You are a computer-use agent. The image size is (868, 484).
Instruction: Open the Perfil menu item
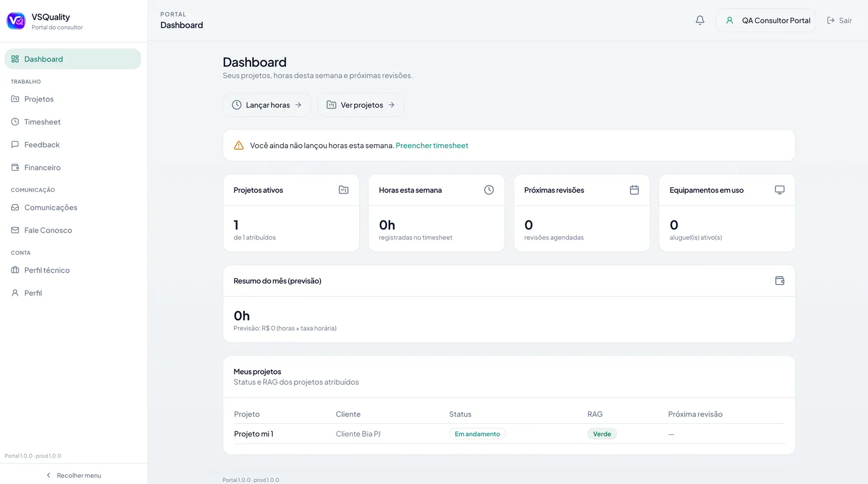click(x=73, y=293)
